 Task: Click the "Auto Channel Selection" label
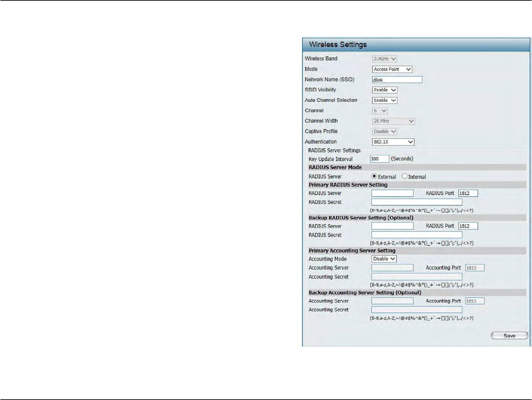(x=331, y=100)
